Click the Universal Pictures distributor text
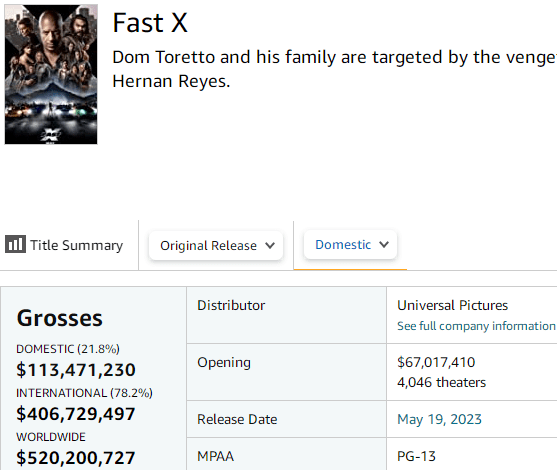Image resolution: width=557 pixels, height=470 pixels. click(x=453, y=306)
